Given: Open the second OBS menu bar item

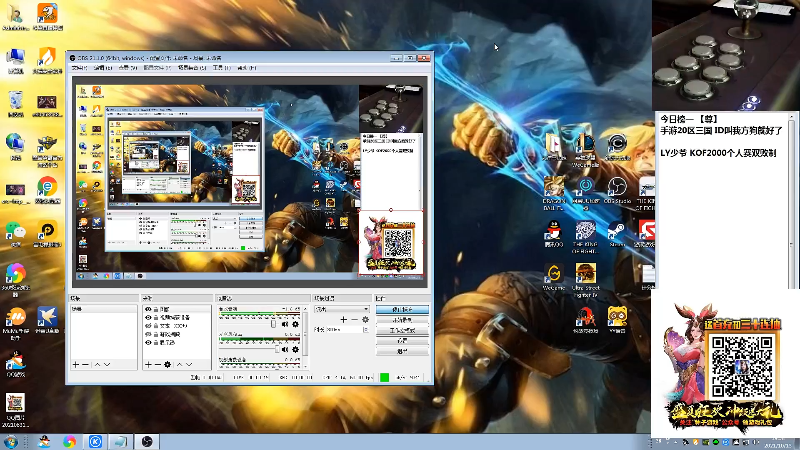Looking at the screenshot, I should pos(102,67).
